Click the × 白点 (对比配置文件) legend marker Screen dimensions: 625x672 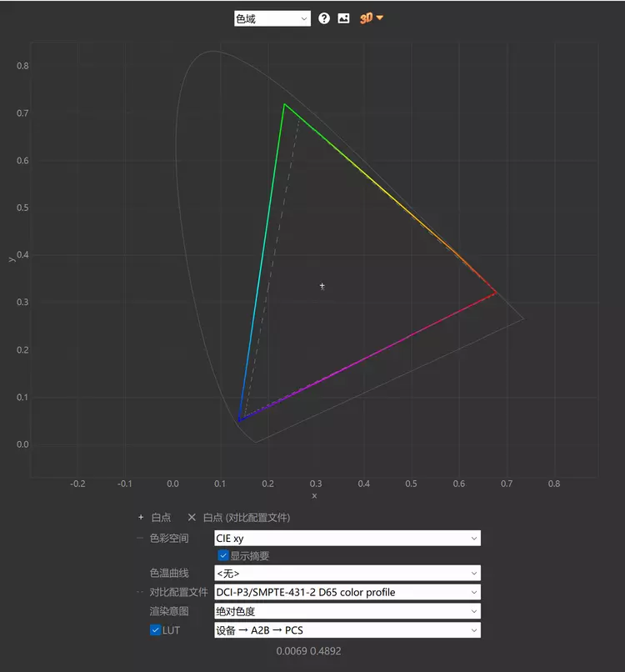[192, 518]
